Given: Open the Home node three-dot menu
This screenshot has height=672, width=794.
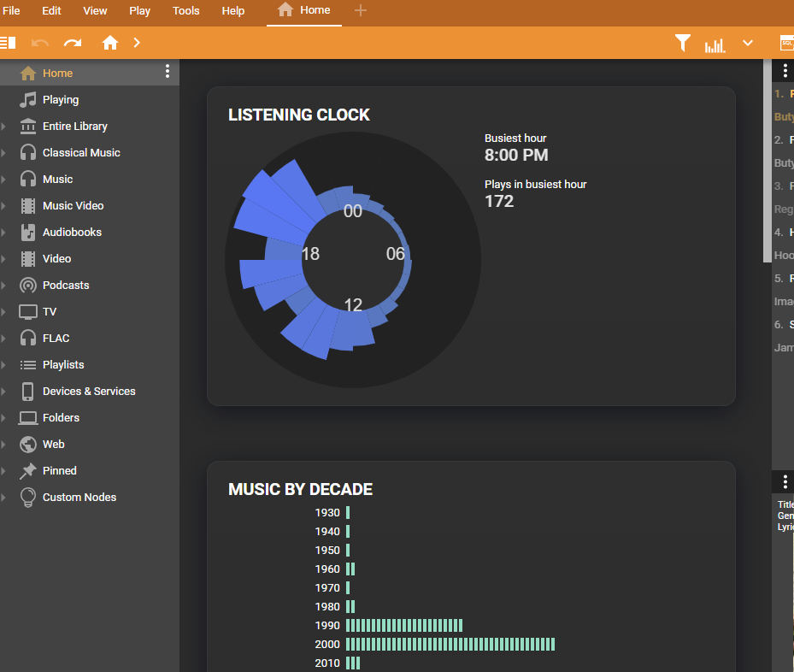Looking at the screenshot, I should pos(168,72).
